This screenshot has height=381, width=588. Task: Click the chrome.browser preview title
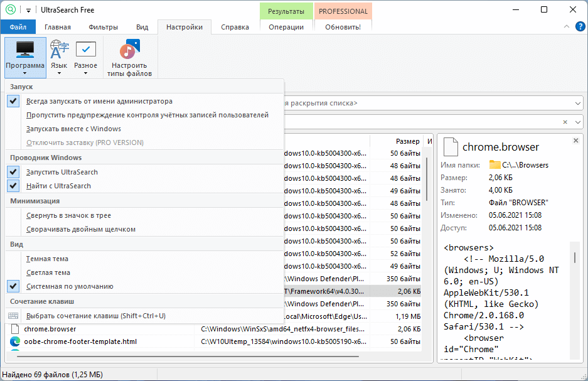[x=501, y=147]
